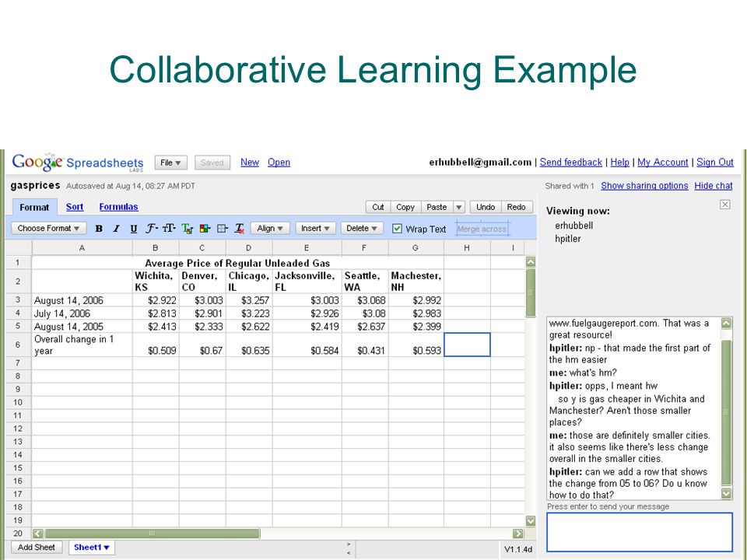Screen dimensions: 747x560
Task: Select the title cell 'Average Price of Regular Unleaded Gas'
Action: click(x=237, y=263)
